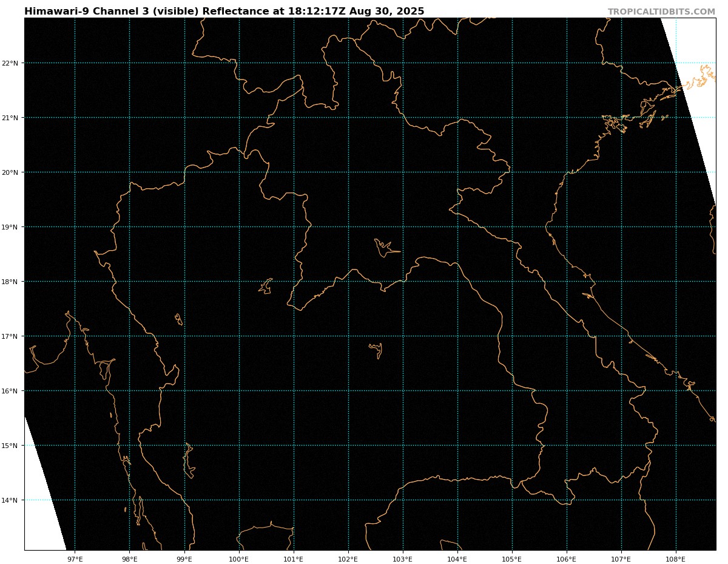Image resolution: width=728 pixels, height=564 pixels.
Task: Click the 18°N latitude label
Action: tap(10, 282)
